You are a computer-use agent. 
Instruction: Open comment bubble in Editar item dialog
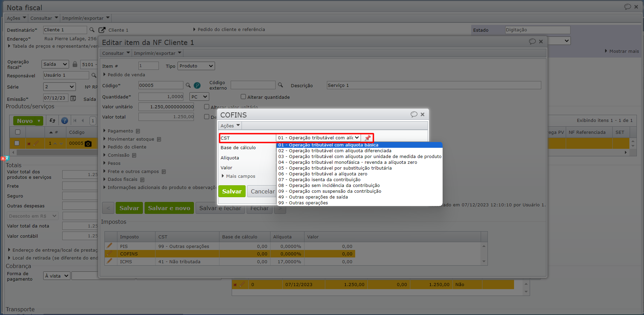(x=532, y=42)
